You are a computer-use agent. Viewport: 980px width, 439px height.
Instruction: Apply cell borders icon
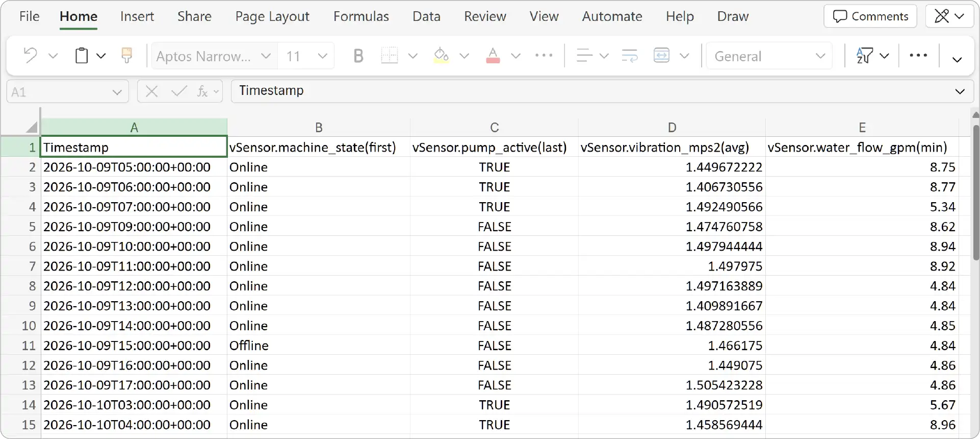(x=390, y=56)
